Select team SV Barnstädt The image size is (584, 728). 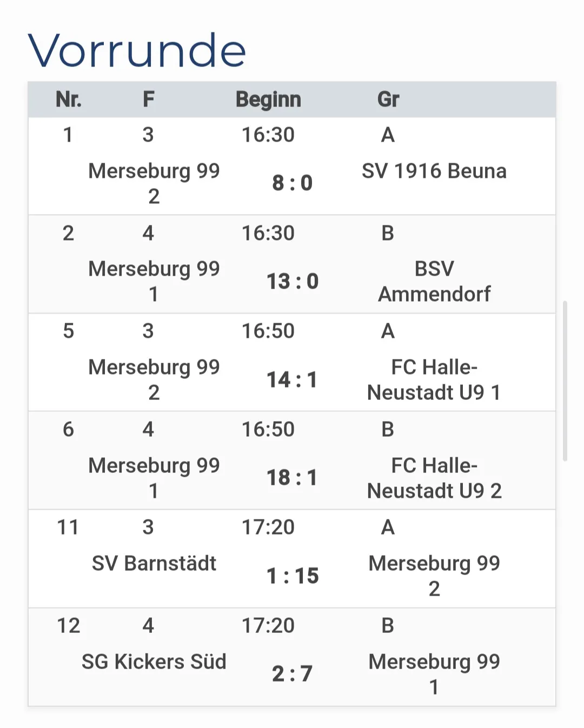pos(154,563)
